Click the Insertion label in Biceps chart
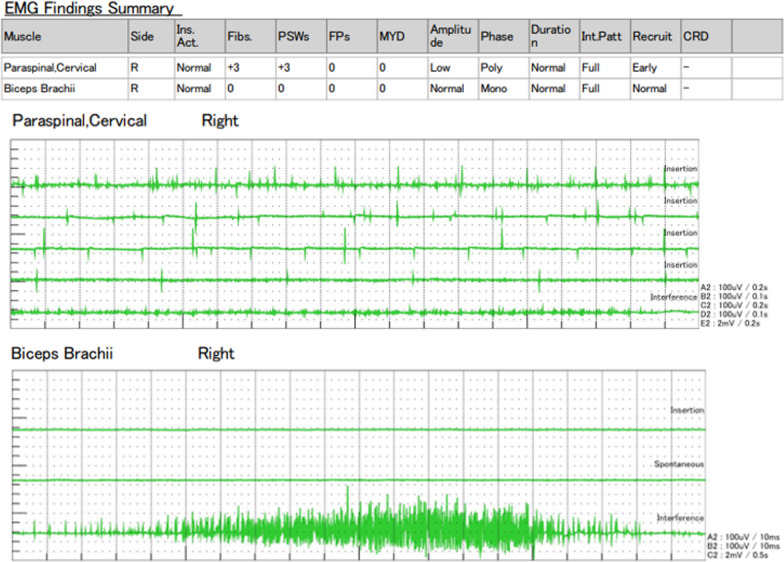Screen dimensions: 784x562 687,410
